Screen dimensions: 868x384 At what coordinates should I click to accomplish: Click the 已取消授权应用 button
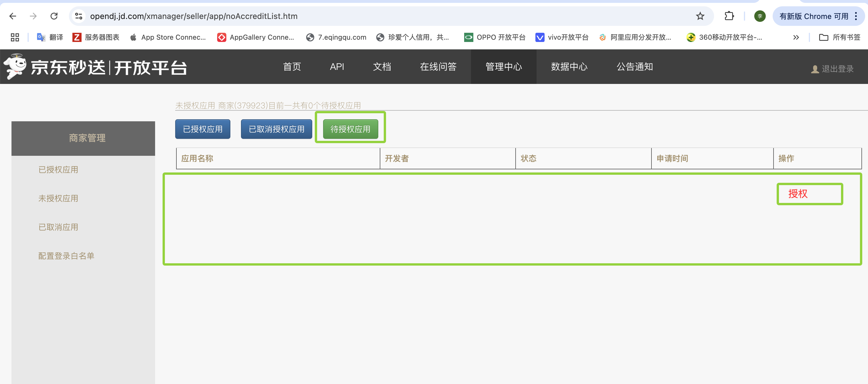(x=276, y=129)
